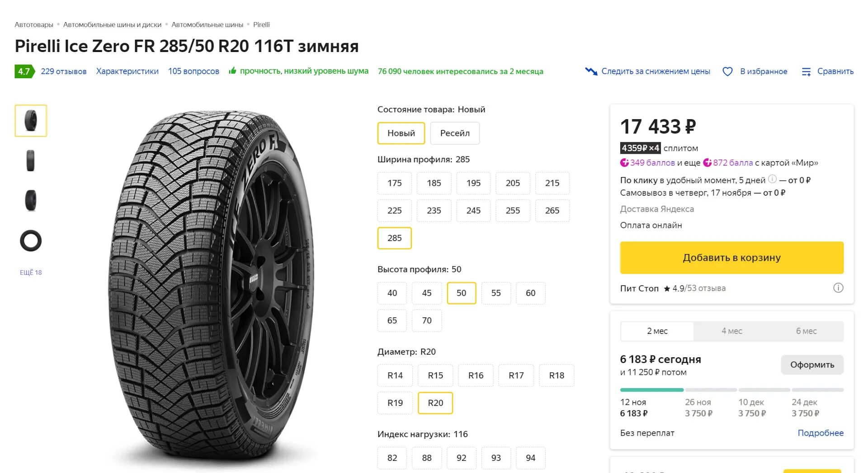The height and width of the screenshot is (473, 868).
Task: Click the thumbs-up icon near прочность
Action: (x=232, y=71)
